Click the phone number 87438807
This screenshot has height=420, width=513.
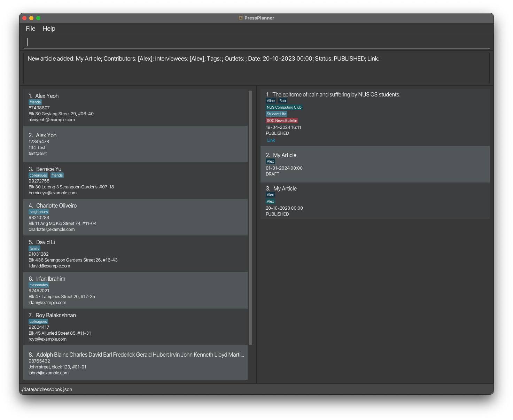[x=39, y=108]
